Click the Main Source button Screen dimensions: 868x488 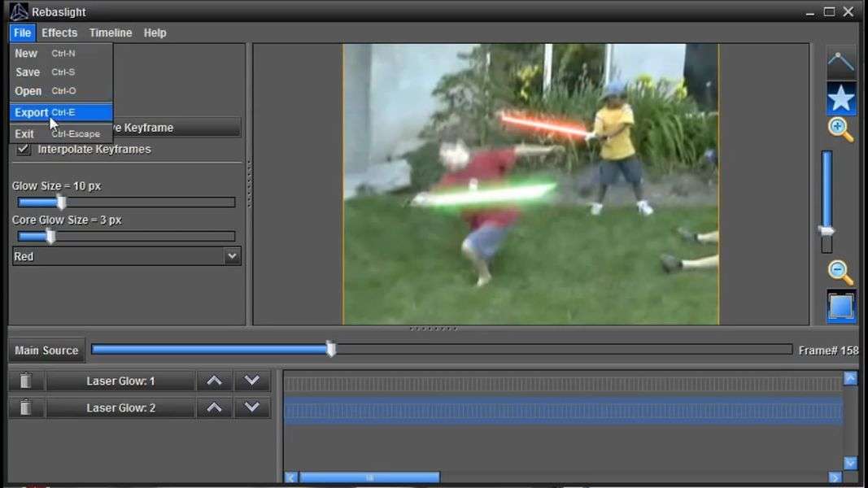(46, 351)
